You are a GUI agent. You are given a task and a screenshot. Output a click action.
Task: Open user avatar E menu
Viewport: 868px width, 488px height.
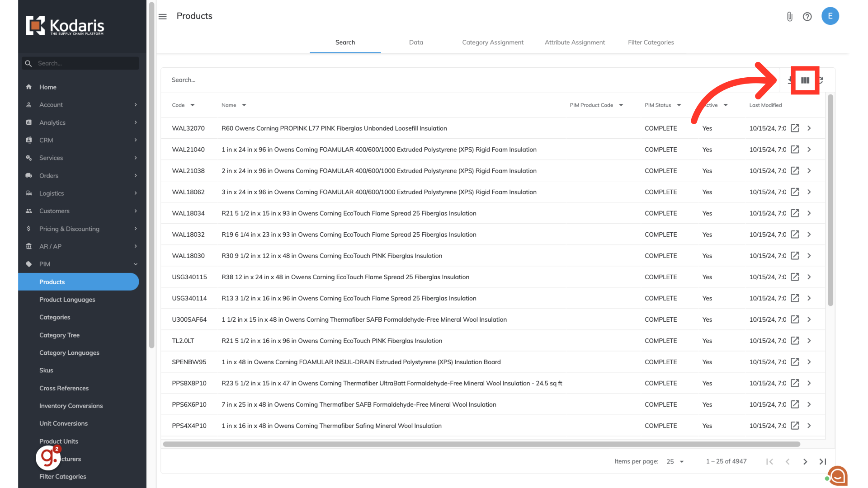click(830, 16)
